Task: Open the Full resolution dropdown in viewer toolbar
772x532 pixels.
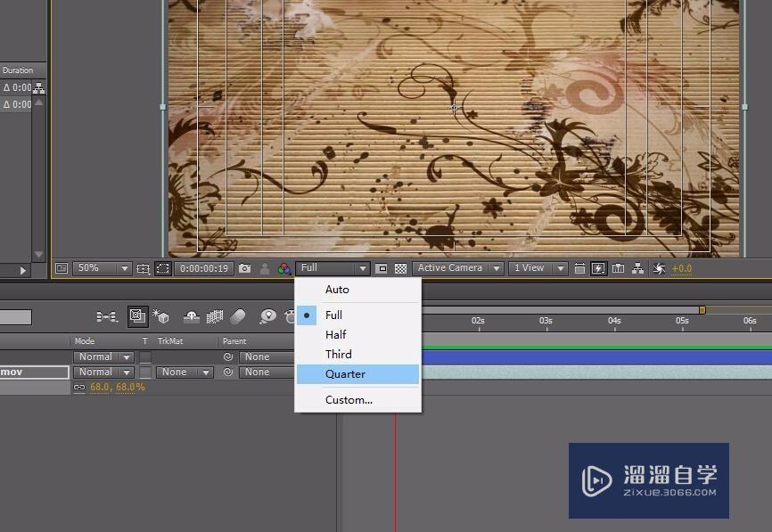Action: [x=333, y=268]
